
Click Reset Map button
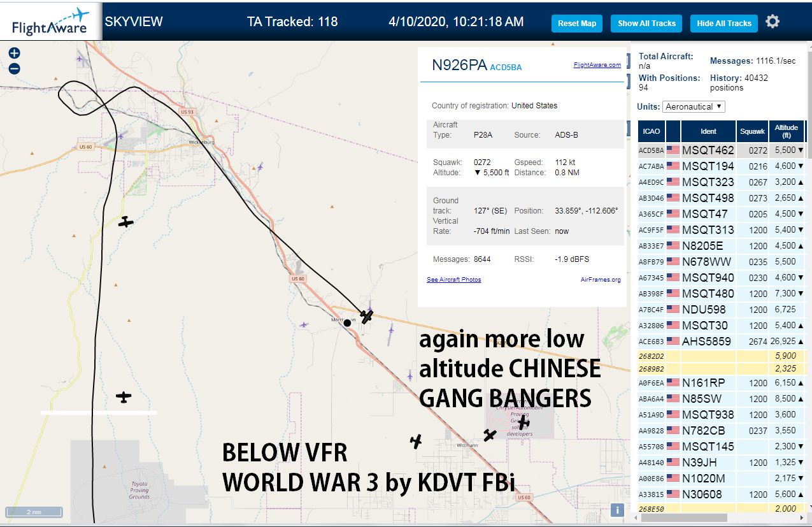point(577,24)
